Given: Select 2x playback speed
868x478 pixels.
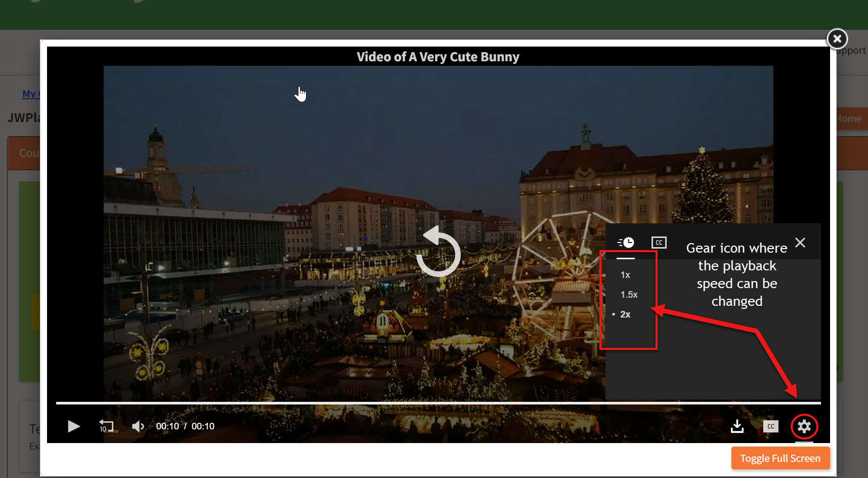Looking at the screenshot, I should (x=626, y=314).
